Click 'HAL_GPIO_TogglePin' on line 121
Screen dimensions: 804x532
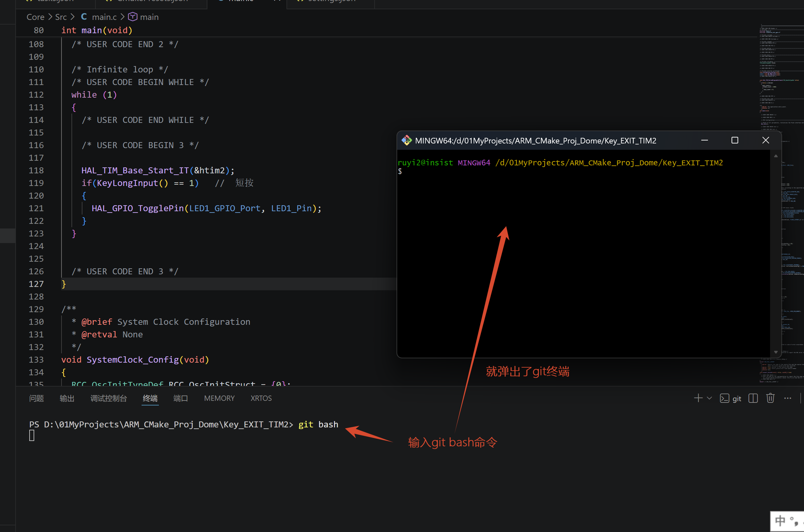pos(138,208)
